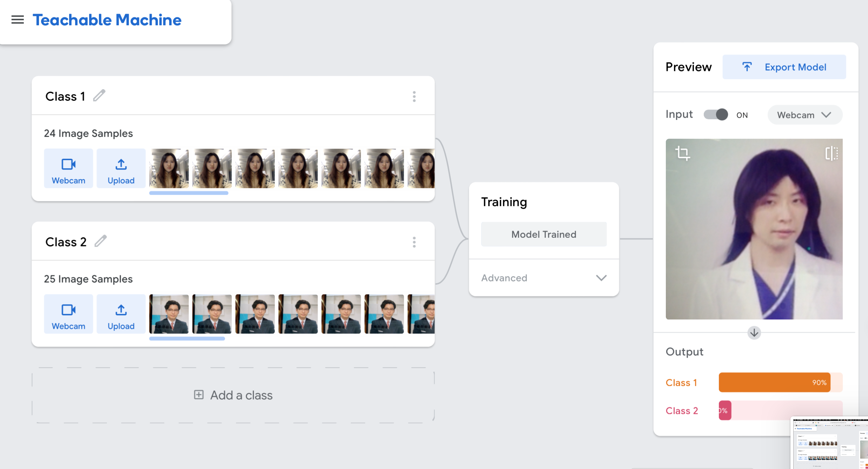Open the Webcam input source dropdown
The height and width of the screenshot is (469, 868).
tap(804, 115)
